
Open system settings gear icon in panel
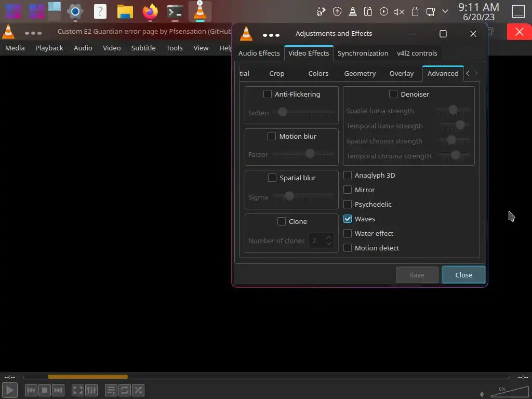tap(75, 11)
